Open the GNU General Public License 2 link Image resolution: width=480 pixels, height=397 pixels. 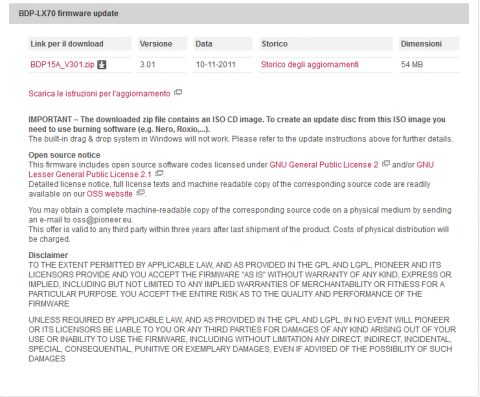[324, 165]
